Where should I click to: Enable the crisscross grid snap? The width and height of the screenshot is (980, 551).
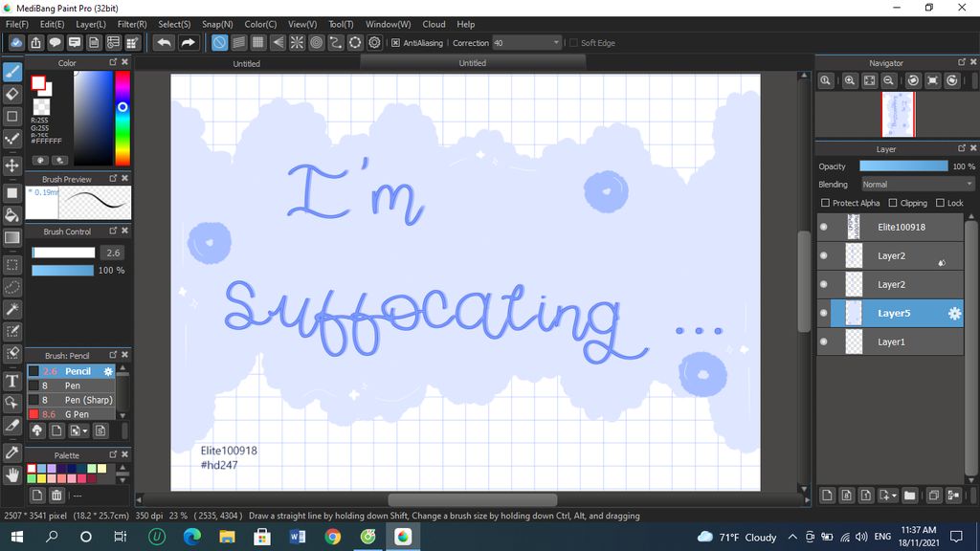(258, 42)
